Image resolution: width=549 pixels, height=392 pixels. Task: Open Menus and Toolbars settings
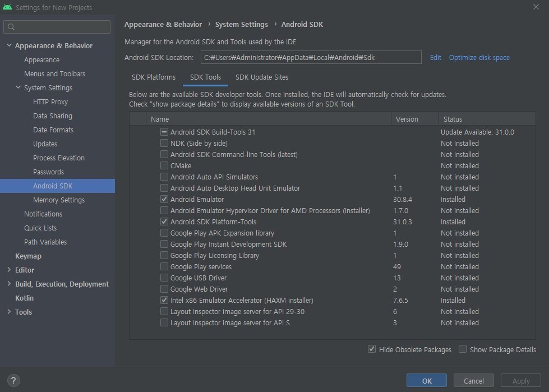coord(54,74)
